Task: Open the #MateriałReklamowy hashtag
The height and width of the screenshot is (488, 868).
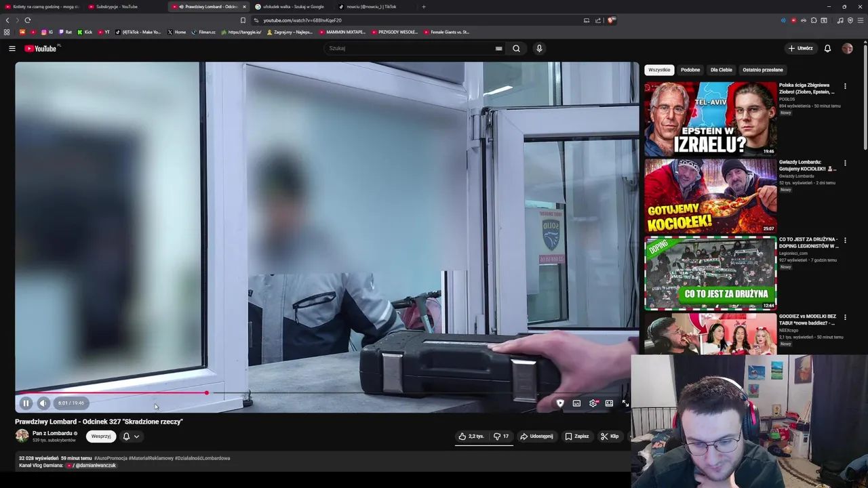Action: (x=151, y=458)
